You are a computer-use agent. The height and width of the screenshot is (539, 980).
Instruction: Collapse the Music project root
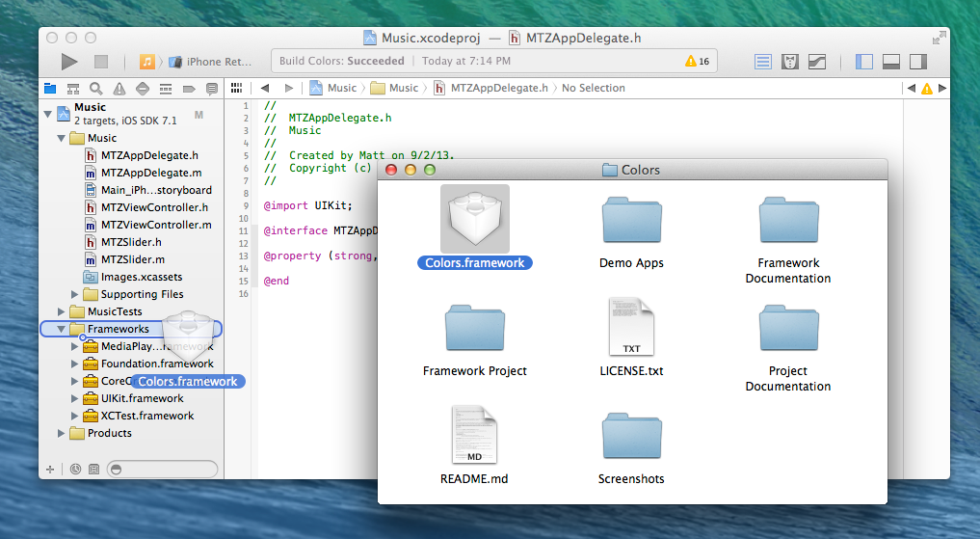point(47,114)
